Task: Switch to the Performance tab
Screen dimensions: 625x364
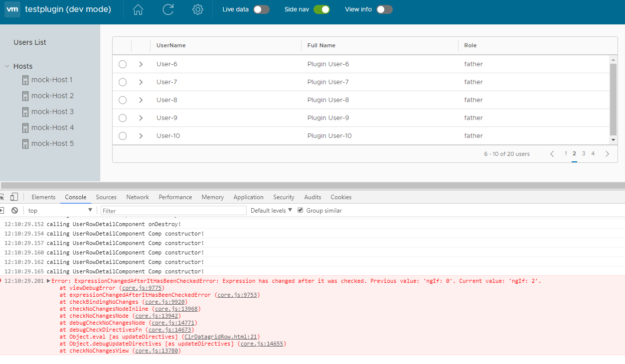Action: [x=175, y=197]
